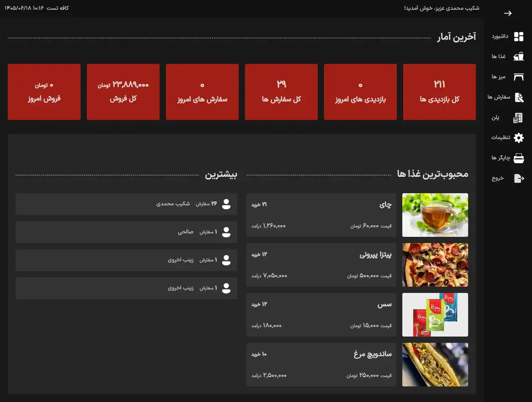The height and width of the screenshot is (402, 532).
Task: Select the صالحی customer row
Action: [x=126, y=232]
